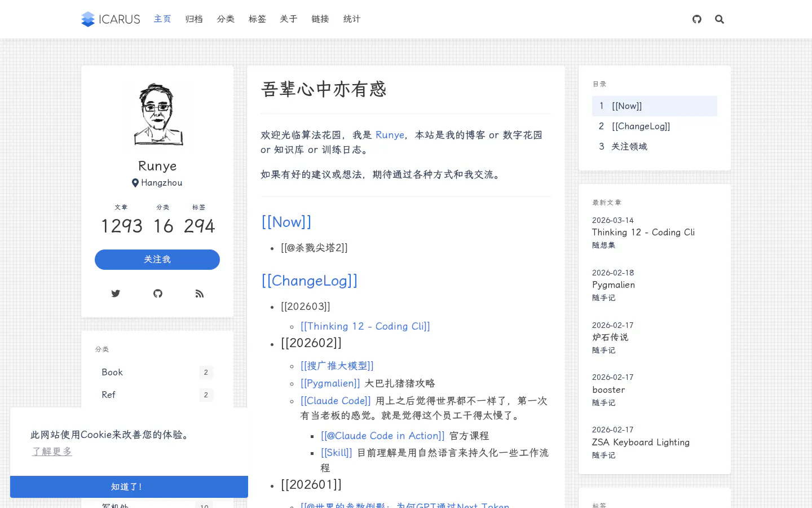The image size is (812, 508).
Task: Open the 归档 nav item
Action: point(194,19)
